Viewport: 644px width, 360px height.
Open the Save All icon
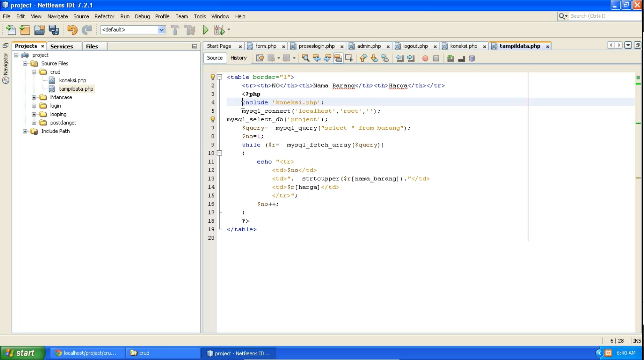54,30
